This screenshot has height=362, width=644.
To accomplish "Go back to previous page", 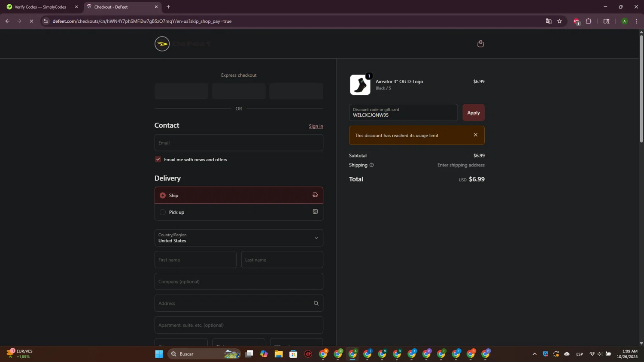I will click(7, 21).
